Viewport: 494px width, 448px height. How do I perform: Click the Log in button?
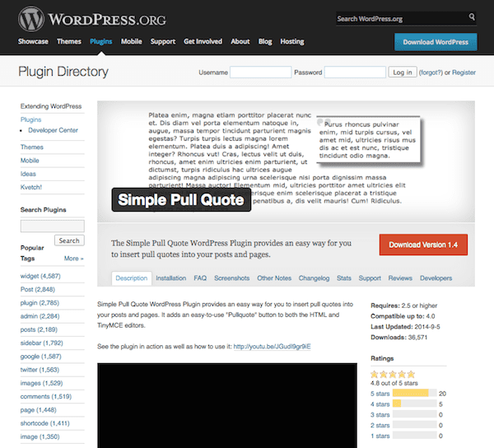click(403, 72)
